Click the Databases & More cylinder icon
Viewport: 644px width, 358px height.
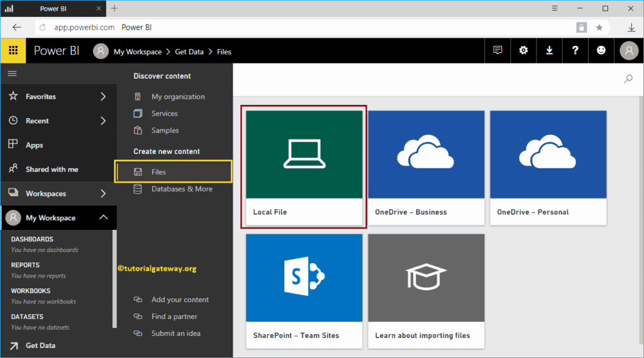coord(138,189)
